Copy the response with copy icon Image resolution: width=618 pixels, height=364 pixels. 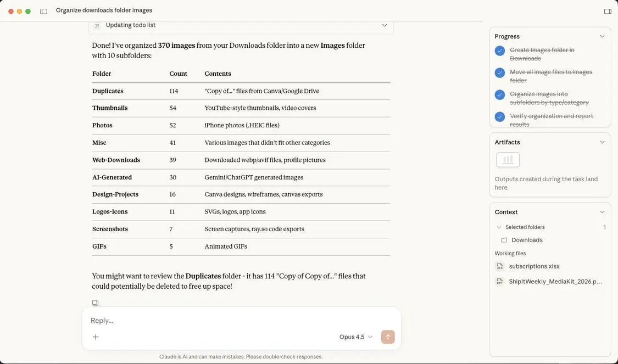[x=95, y=303]
